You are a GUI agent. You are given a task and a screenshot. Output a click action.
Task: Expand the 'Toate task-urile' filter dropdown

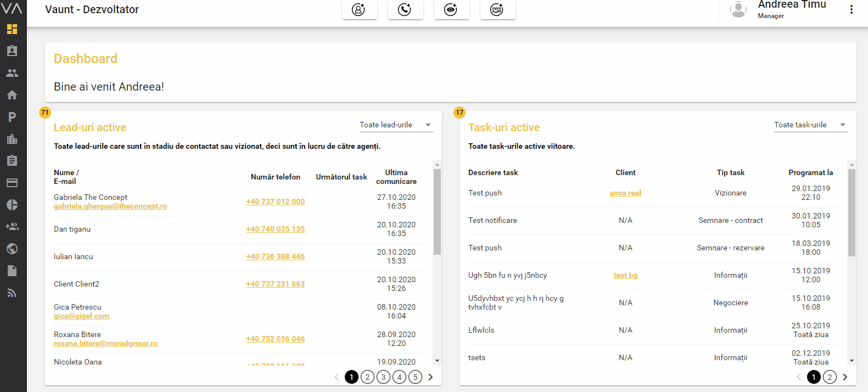[810, 125]
